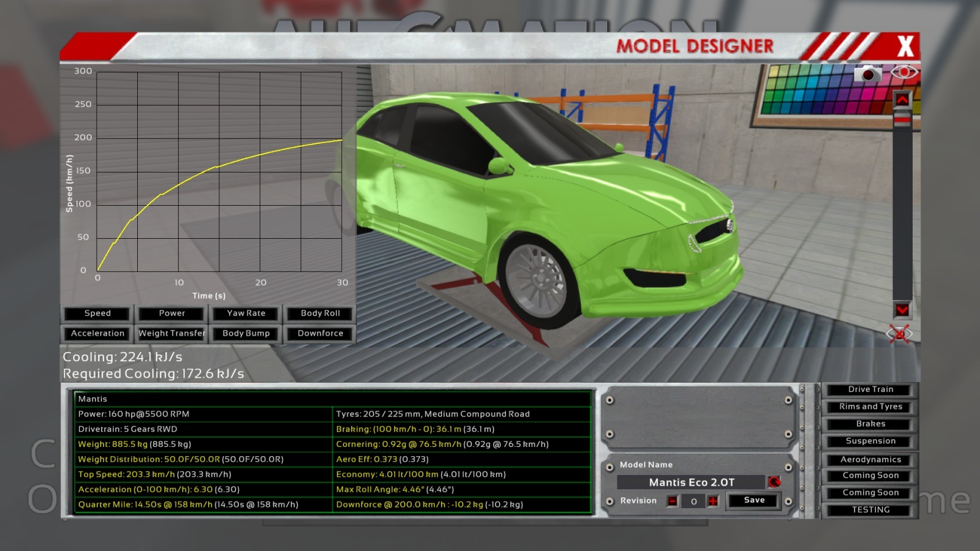Image resolution: width=980 pixels, height=551 pixels.
Task: Click the TESTING button
Action: tap(870, 510)
